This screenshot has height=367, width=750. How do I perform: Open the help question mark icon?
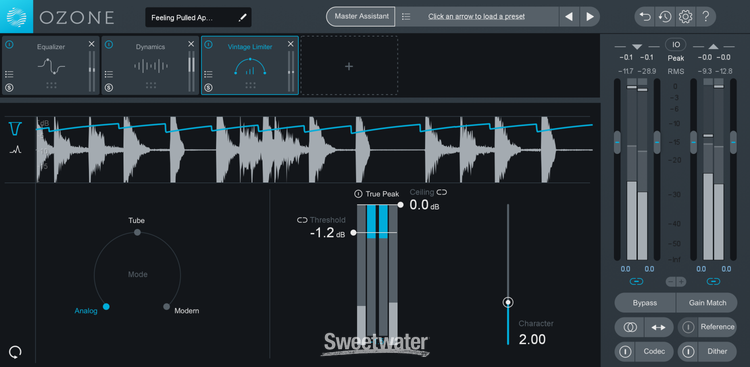[x=706, y=17]
